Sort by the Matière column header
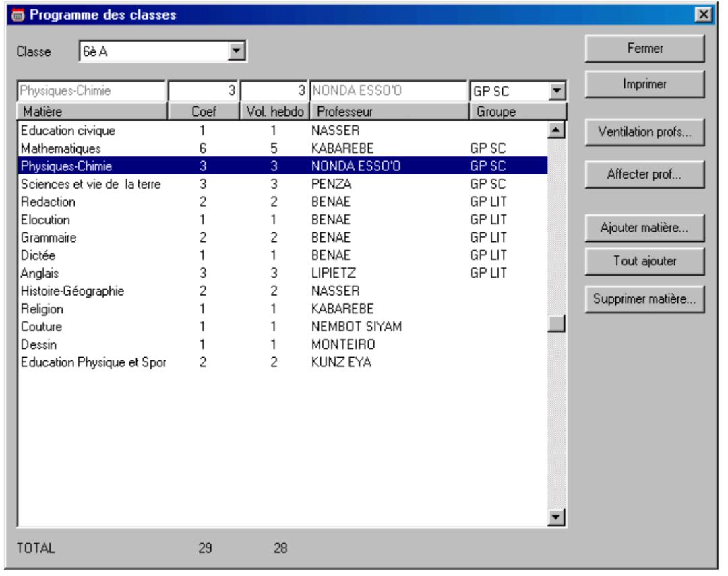 (92, 111)
